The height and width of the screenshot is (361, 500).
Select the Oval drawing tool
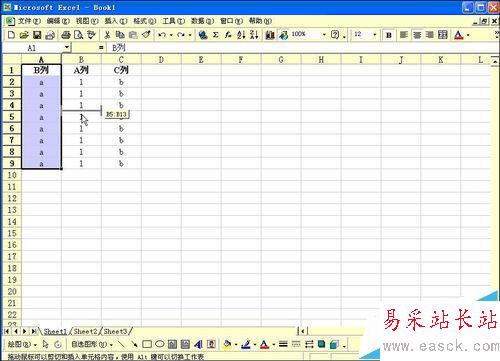tap(160, 344)
